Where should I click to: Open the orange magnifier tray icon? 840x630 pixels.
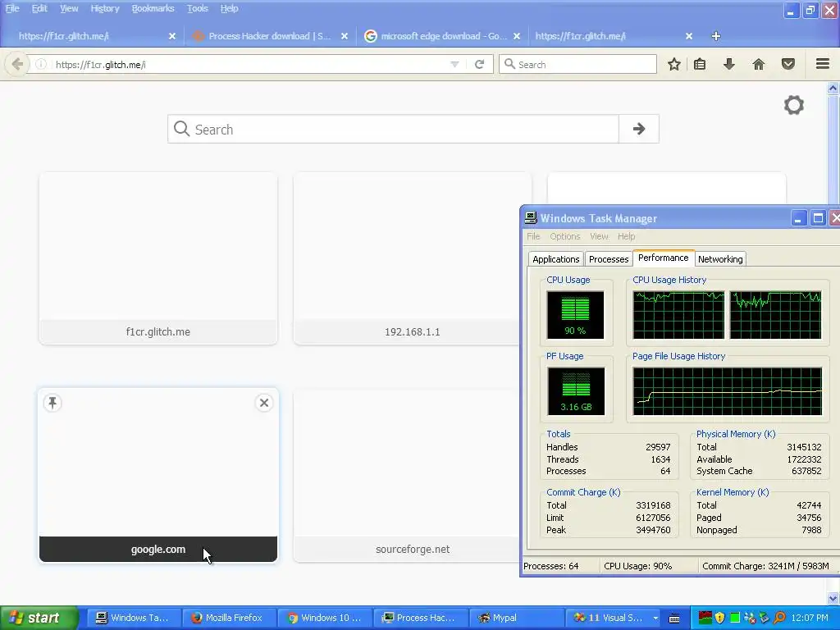[779, 618]
